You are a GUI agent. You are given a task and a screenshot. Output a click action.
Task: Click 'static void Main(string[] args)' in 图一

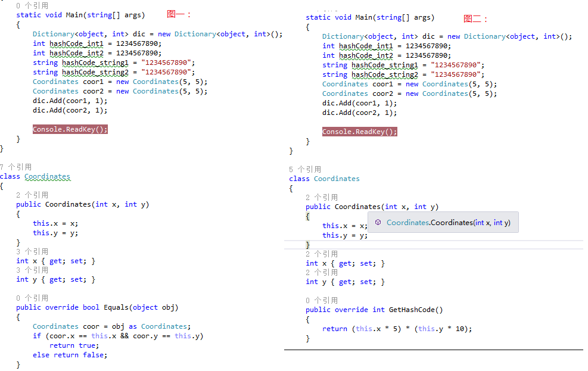pyautogui.click(x=80, y=15)
